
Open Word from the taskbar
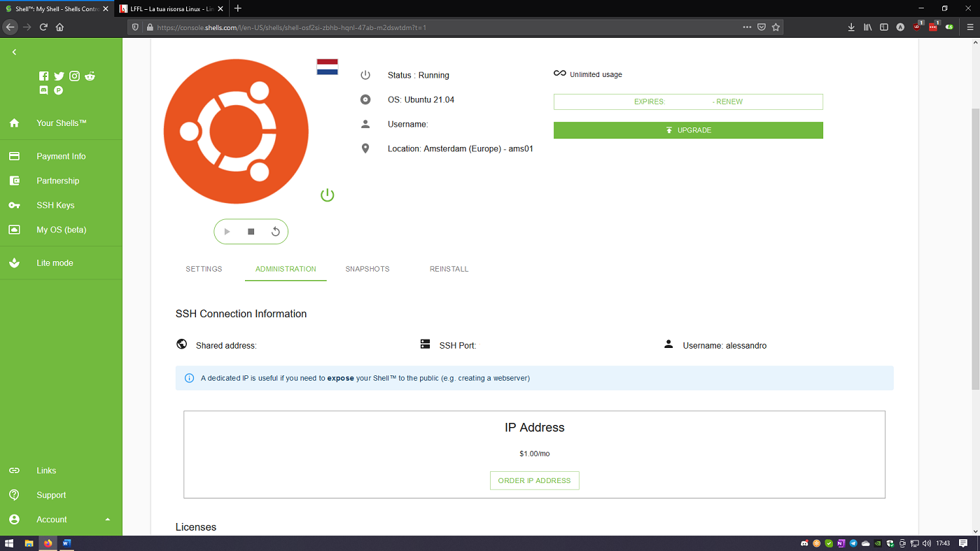tap(66, 543)
